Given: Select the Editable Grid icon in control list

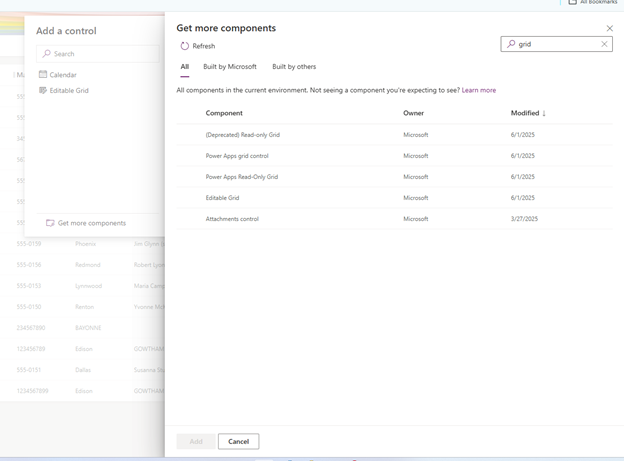Looking at the screenshot, I should tap(43, 90).
